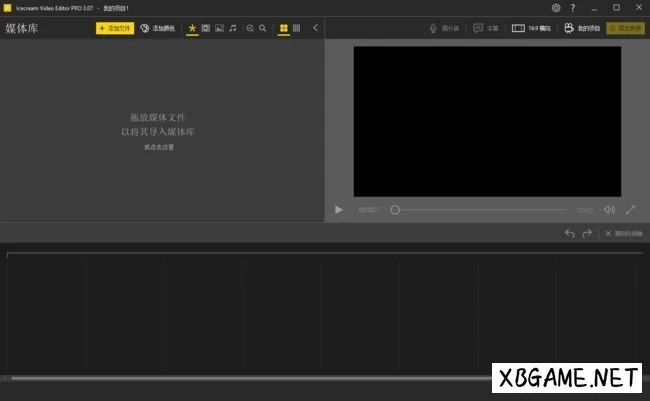Filter media library by audio files

pyautogui.click(x=233, y=28)
